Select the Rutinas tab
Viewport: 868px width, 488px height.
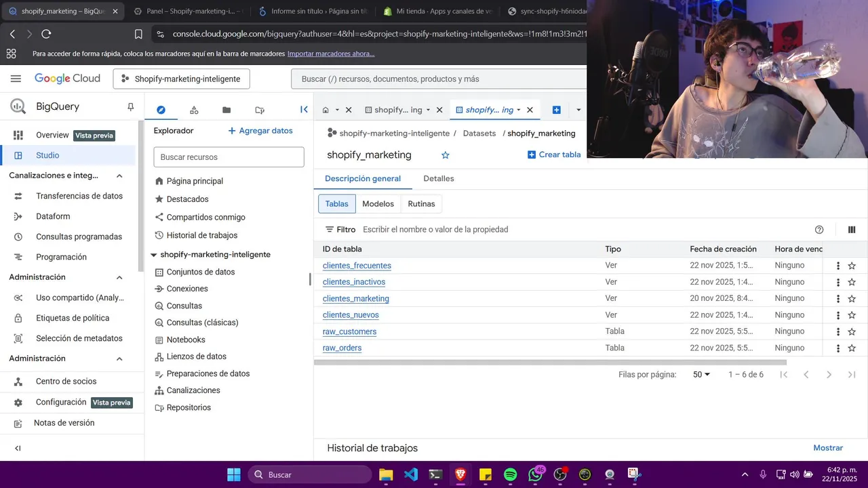(421, 203)
